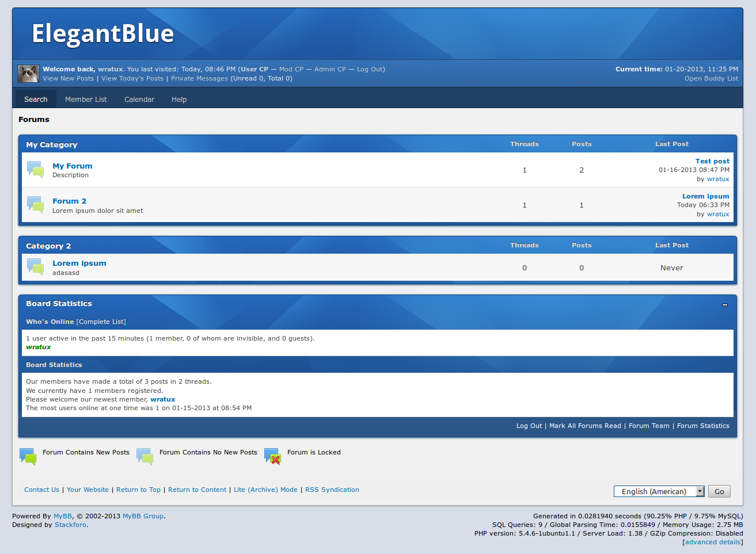Screen dimensions: 756x554
Task: Show advanced details in footer
Action: (x=713, y=542)
